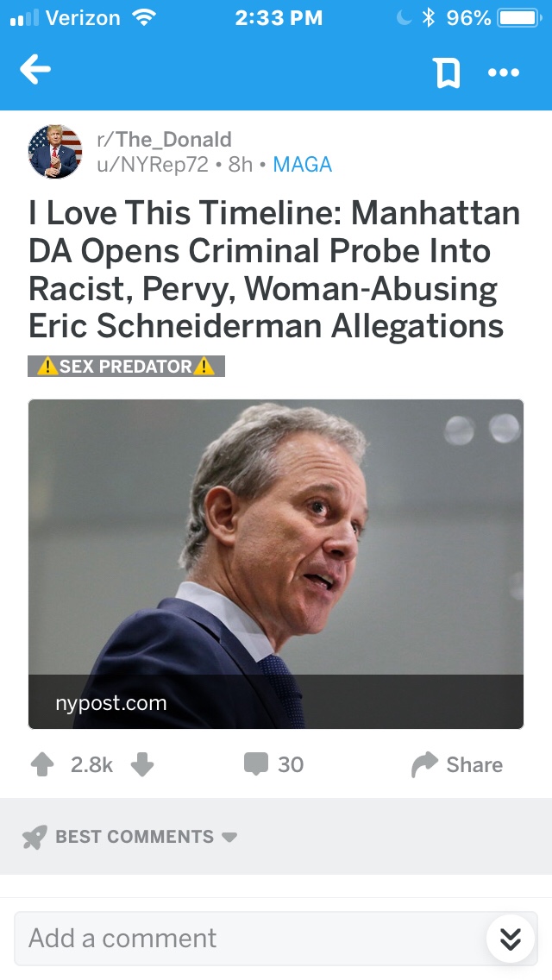Tap the 2:33 PM status bar clock

pos(278,18)
